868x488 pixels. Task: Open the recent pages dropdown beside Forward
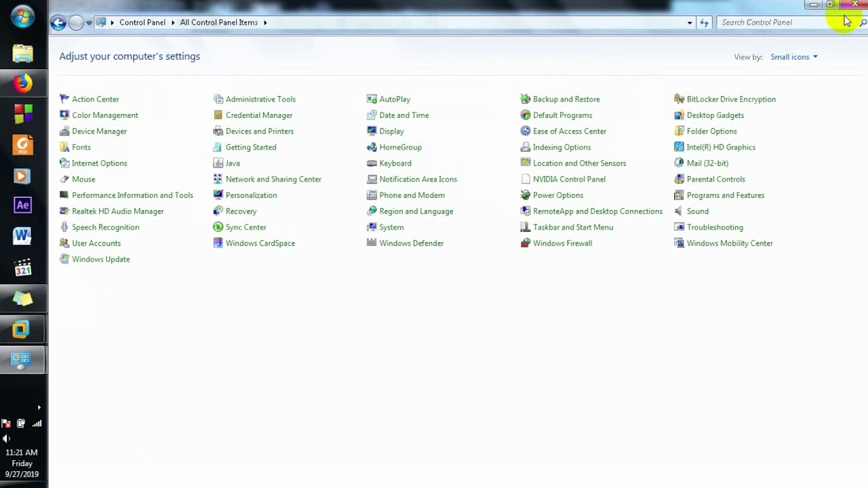click(89, 22)
